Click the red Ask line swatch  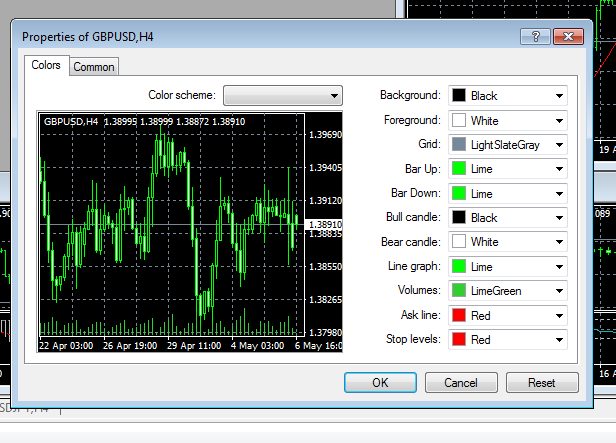click(459, 315)
